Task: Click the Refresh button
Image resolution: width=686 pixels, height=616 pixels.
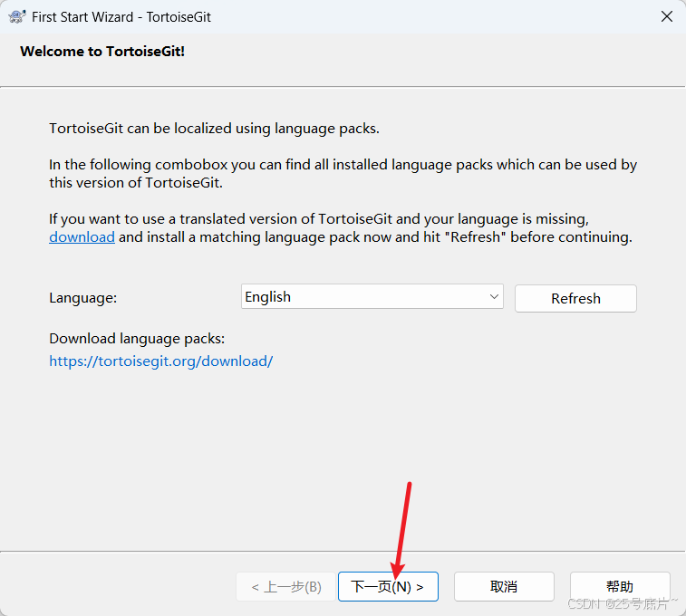Action: click(x=575, y=298)
